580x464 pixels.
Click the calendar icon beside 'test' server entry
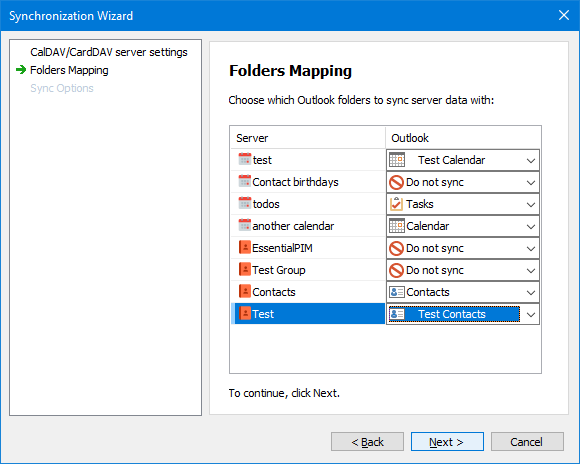[x=245, y=159]
